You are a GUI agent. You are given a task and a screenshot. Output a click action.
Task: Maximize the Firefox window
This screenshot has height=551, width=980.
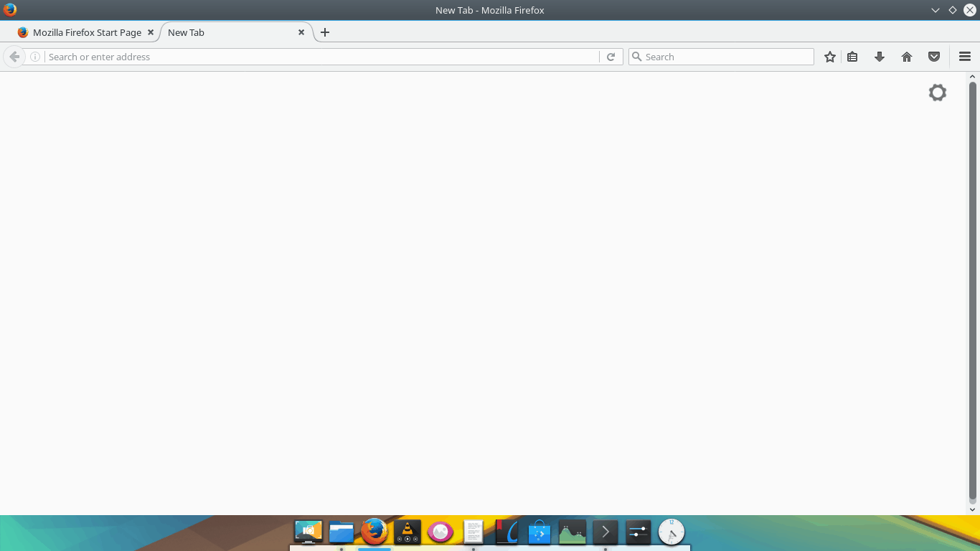(953, 10)
